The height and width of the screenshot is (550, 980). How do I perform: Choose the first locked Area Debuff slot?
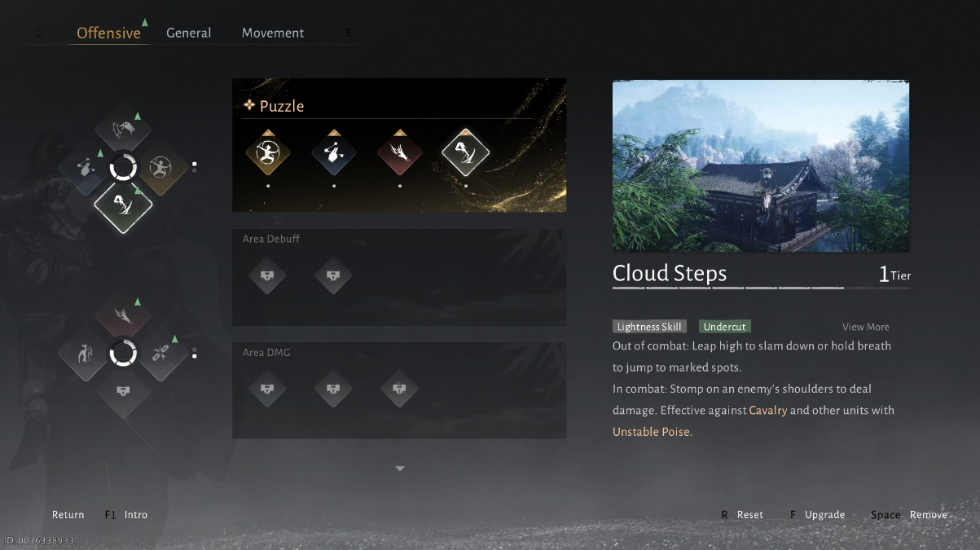point(267,276)
